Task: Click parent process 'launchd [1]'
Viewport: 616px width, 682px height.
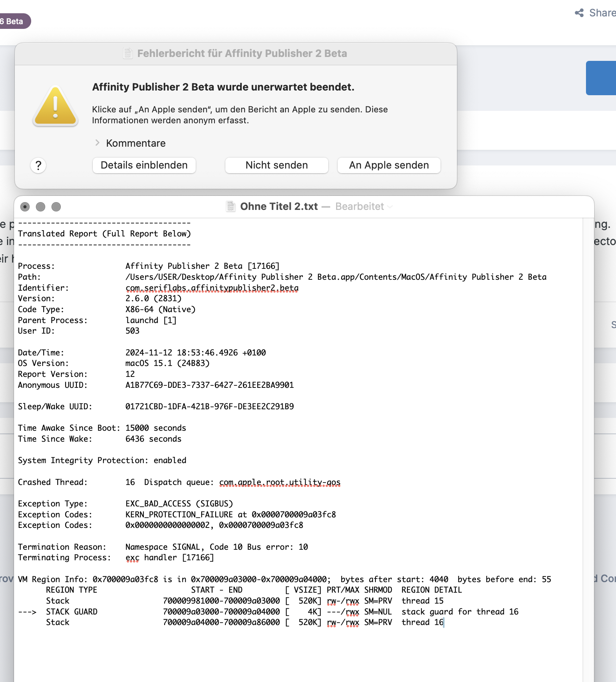Action: [x=151, y=320]
